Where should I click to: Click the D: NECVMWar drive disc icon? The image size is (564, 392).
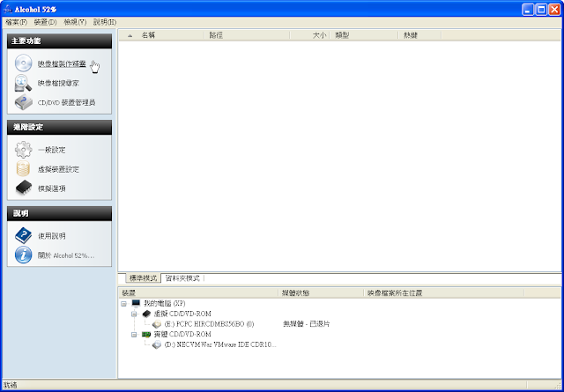pos(157,344)
